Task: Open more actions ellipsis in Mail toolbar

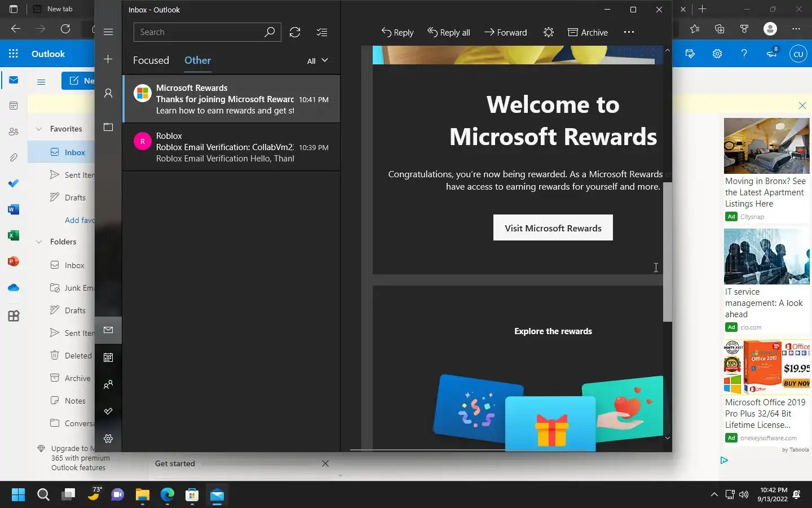Action: pos(629,32)
